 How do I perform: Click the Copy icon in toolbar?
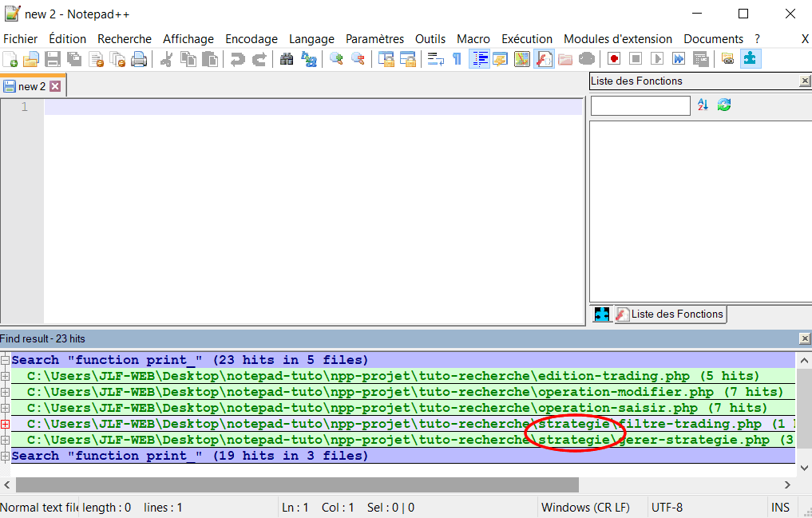click(188, 59)
